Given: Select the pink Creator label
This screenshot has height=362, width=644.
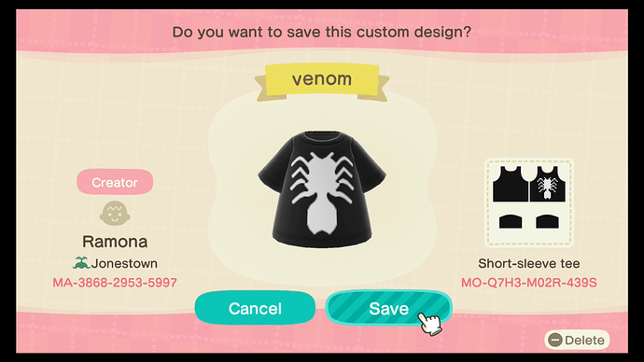Looking at the screenshot, I should tap(115, 182).
